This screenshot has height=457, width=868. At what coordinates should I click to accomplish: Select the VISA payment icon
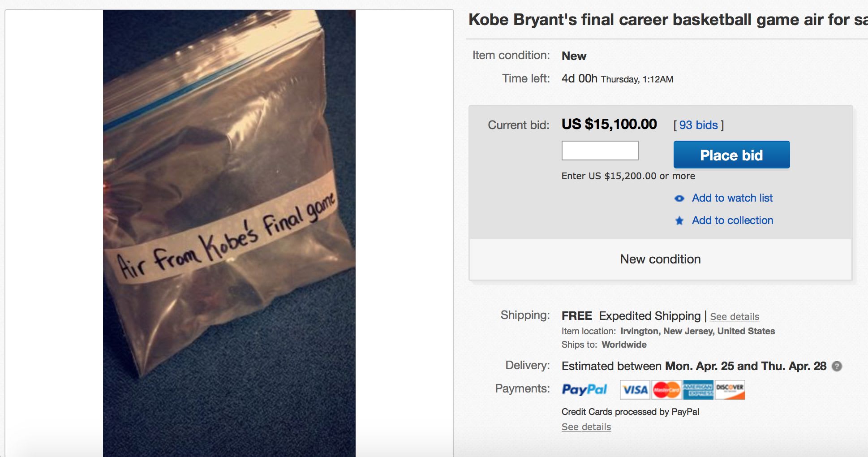[635, 389]
